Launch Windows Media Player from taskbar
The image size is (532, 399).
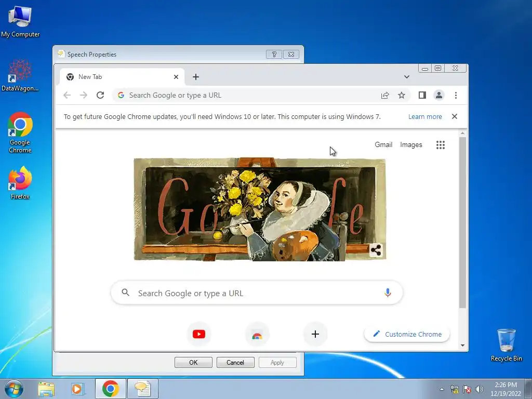tap(77, 389)
